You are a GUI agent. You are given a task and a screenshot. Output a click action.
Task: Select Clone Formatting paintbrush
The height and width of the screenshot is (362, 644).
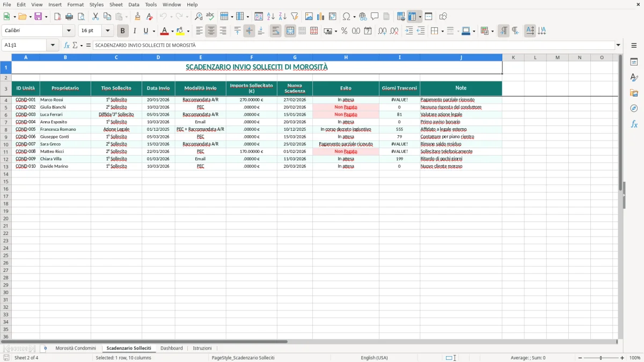coord(138,17)
